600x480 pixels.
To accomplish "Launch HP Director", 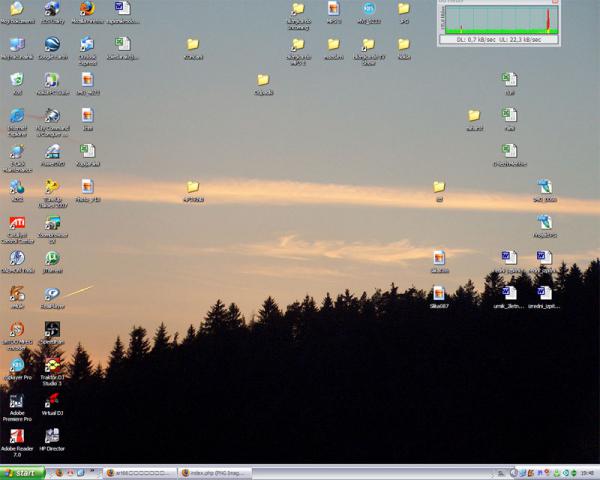I will [x=52, y=437].
